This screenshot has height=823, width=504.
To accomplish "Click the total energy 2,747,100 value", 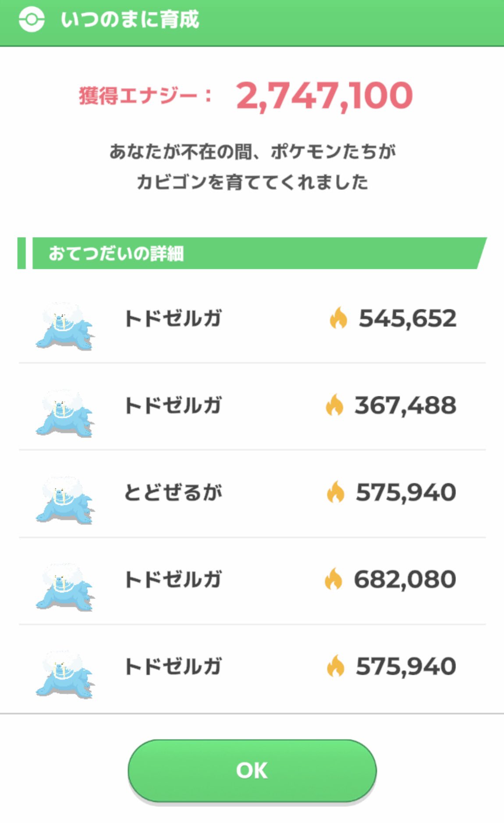I will 324,96.
